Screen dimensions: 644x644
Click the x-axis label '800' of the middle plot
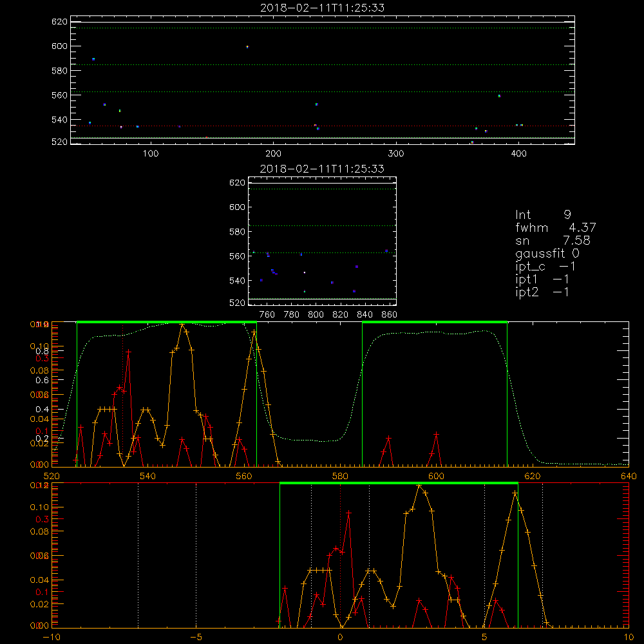[316, 315]
